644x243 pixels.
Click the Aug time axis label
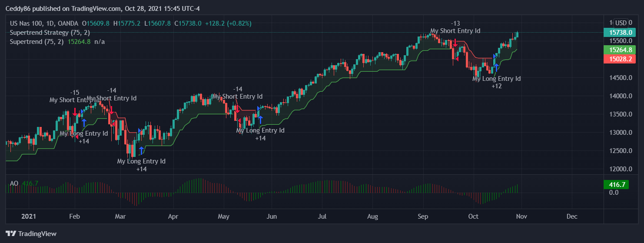[x=372, y=216]
